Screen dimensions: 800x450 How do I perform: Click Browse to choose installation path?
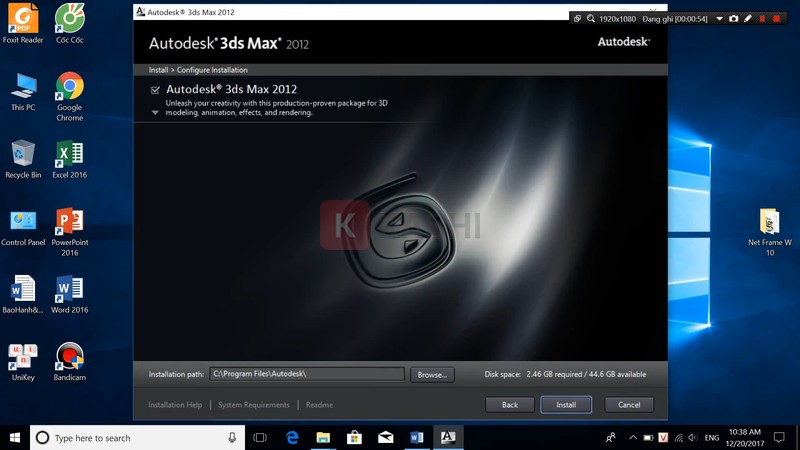click(431, 374)
